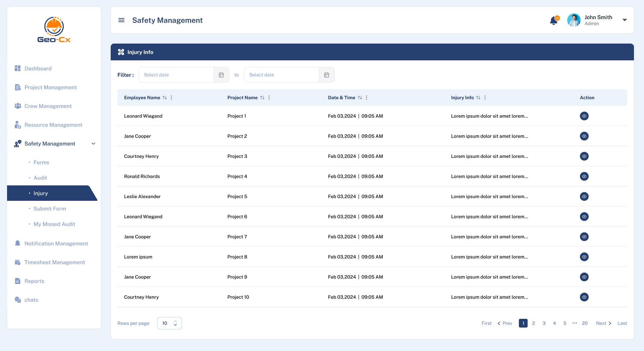Open Injury Info column options menu
This screenshot has height=351, width=644.
pyautogui.click(x=485, y=98)
